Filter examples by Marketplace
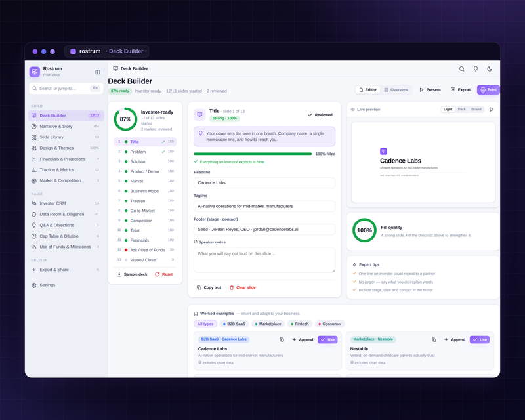 [x=268, y=324]
